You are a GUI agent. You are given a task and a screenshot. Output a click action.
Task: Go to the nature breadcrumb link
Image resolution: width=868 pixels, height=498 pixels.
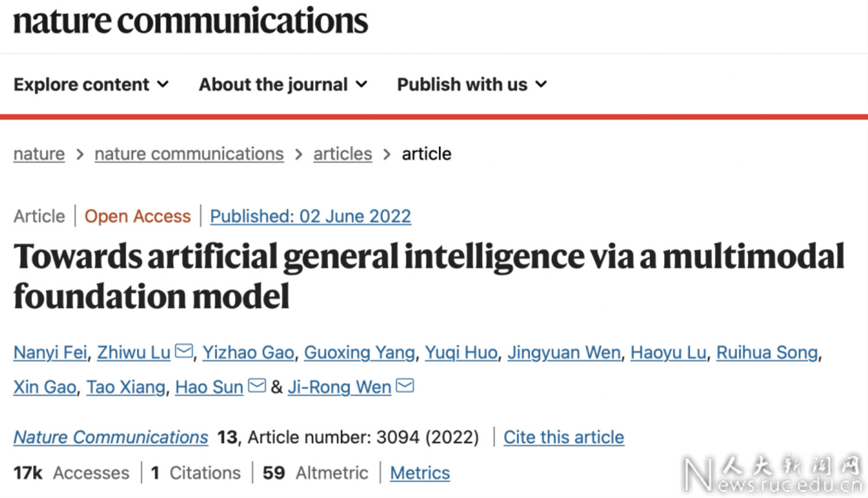[39, 154]
